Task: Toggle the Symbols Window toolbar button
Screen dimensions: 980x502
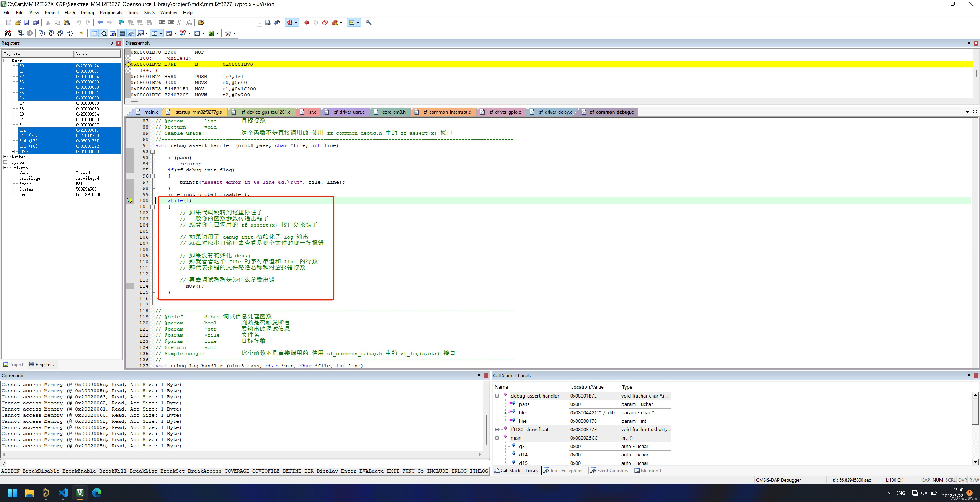Action: pyautogui.click(x=113, y=33)
